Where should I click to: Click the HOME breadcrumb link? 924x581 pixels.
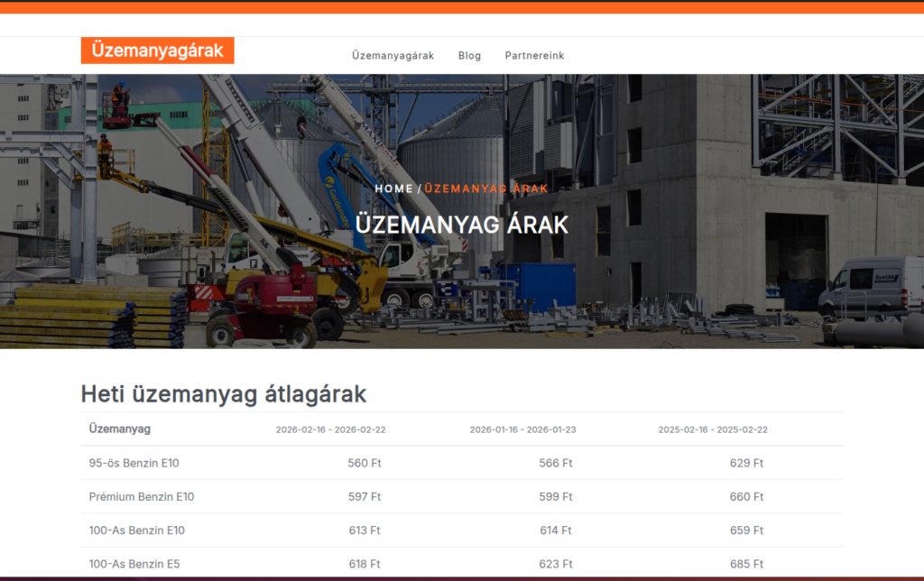coord(393,189)
